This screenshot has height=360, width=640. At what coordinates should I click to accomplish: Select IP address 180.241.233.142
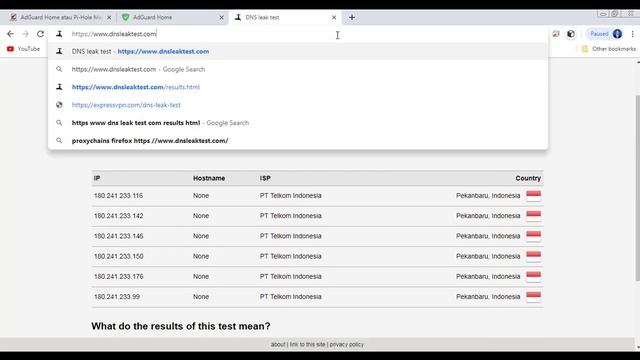[x=118, y=216]
